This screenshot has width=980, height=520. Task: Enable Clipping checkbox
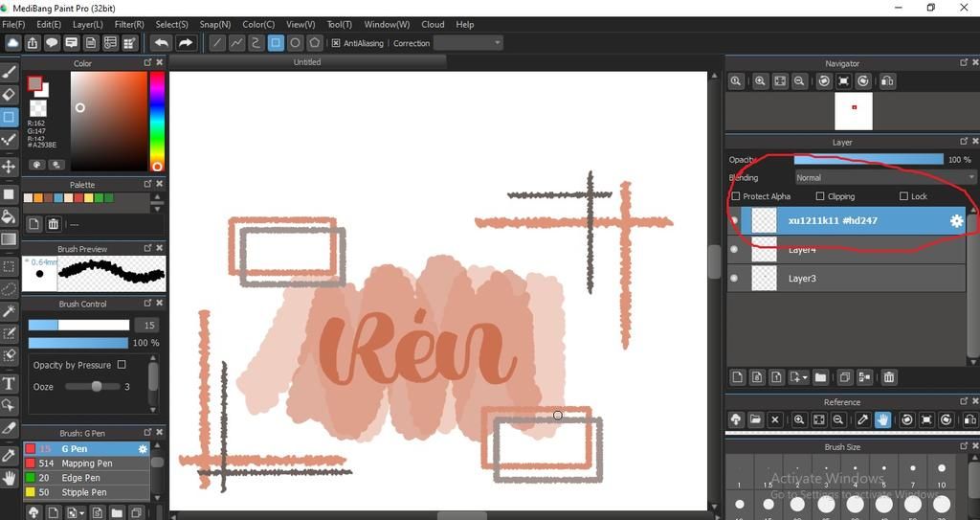coord(820,196)
